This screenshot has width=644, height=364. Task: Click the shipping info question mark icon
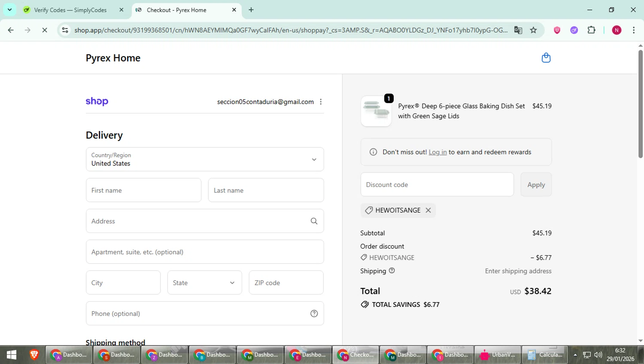pos(392,271)
